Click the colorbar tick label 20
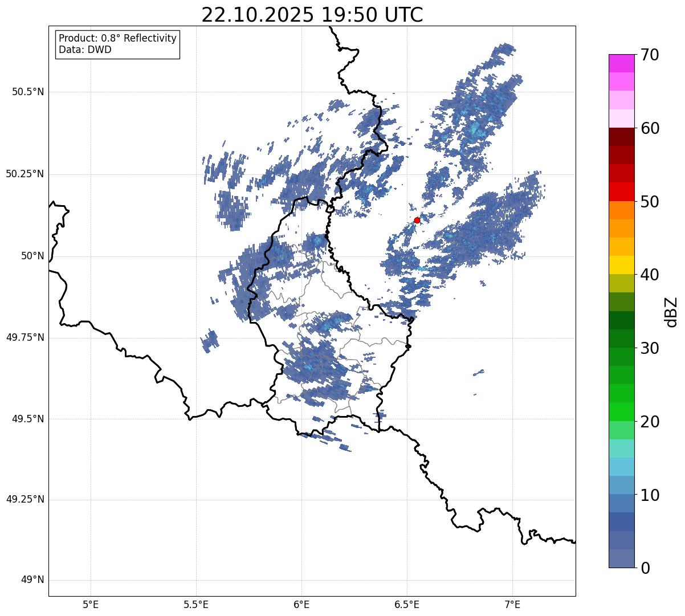The height and width of the screenshot is (616, 685). 650,422
